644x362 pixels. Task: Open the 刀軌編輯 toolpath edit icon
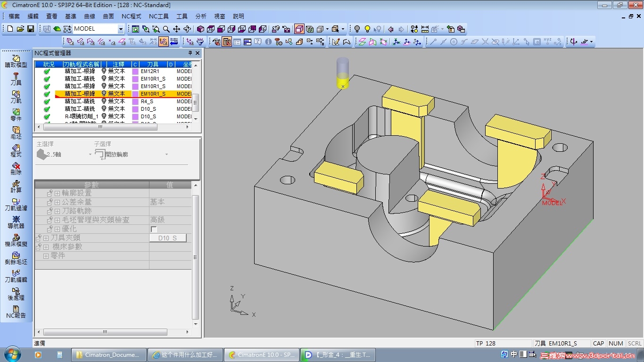16,276
